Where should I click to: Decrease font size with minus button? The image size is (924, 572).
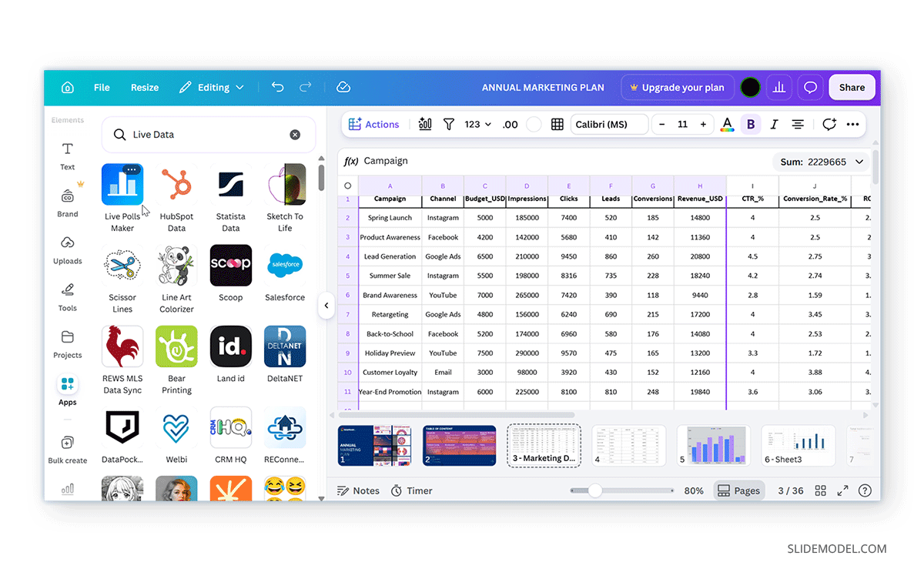662,124
